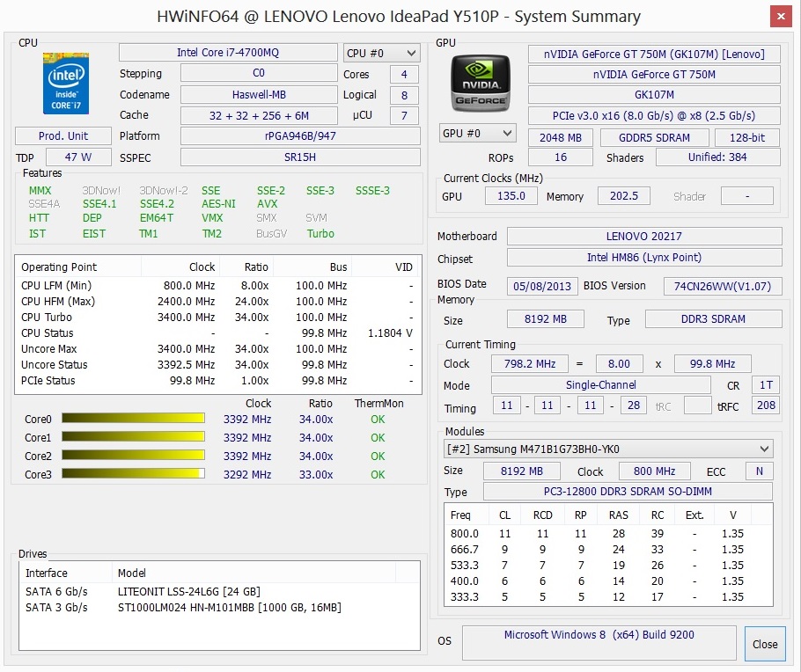Click the module Clock 800 MHz field
This screenshot has height=672, width=801.
point(654,471)
